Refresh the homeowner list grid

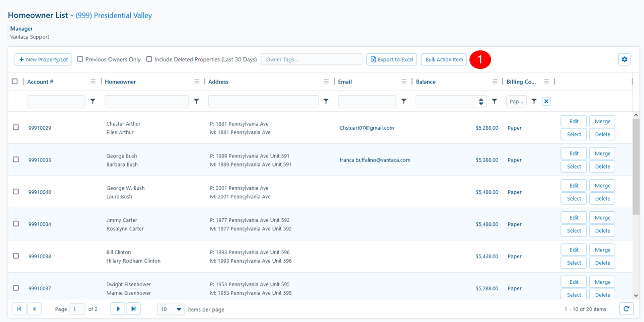pos(626,309)
